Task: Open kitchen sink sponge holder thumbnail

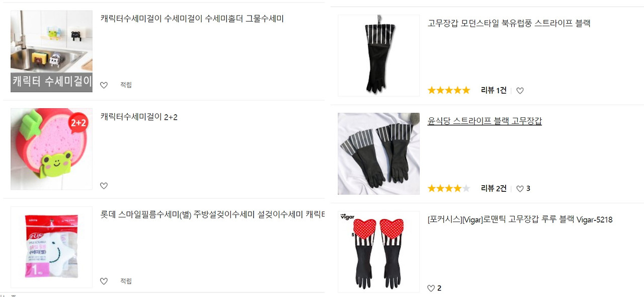Action: tap(51, 51)
